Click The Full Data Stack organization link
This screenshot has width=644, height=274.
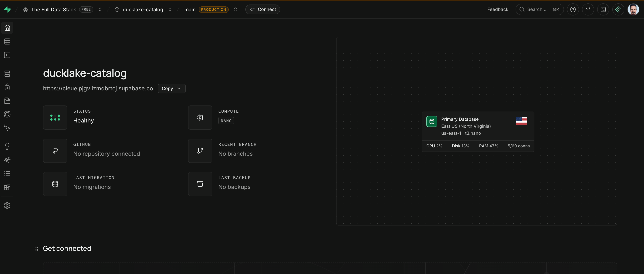pyautogui.click(x=53, y=9)
